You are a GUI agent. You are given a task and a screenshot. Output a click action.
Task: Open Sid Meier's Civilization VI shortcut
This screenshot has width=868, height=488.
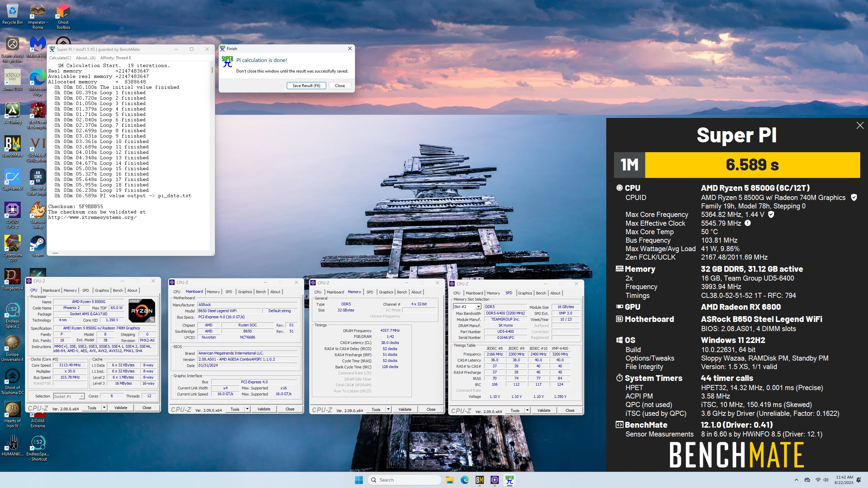(38, 149)
